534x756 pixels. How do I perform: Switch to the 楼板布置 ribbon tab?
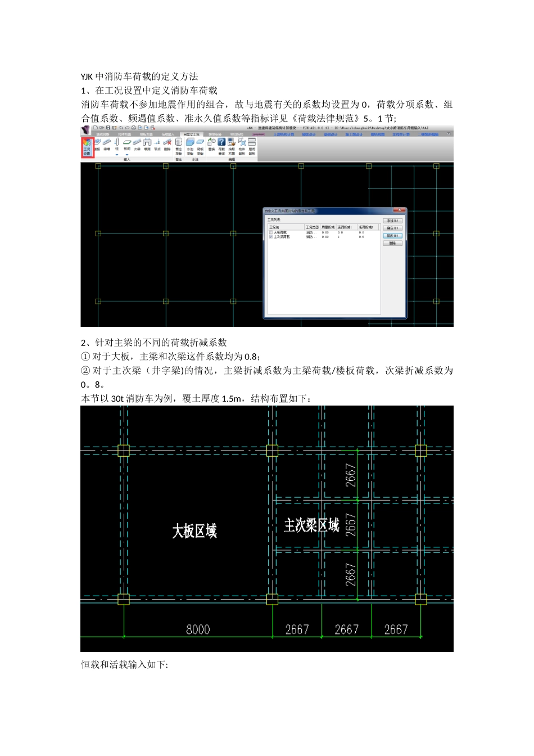(146, 134)
